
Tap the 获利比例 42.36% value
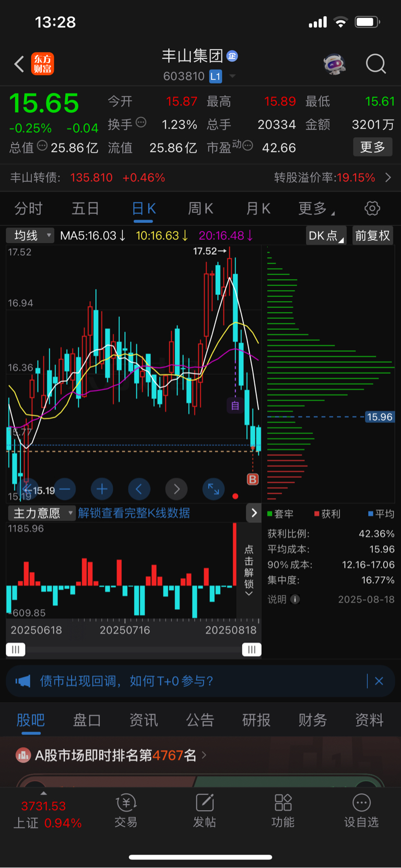tap(376, 533)
